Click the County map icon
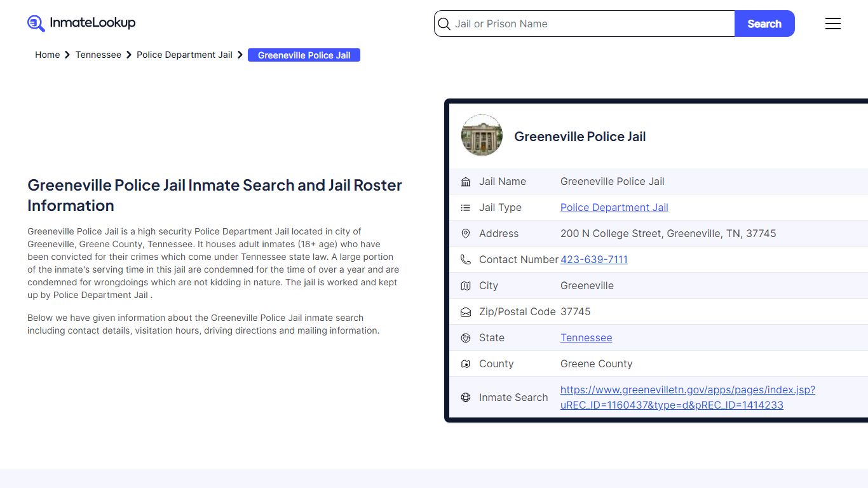The height and width of the screenshot is (488, 868). (466, 364)
